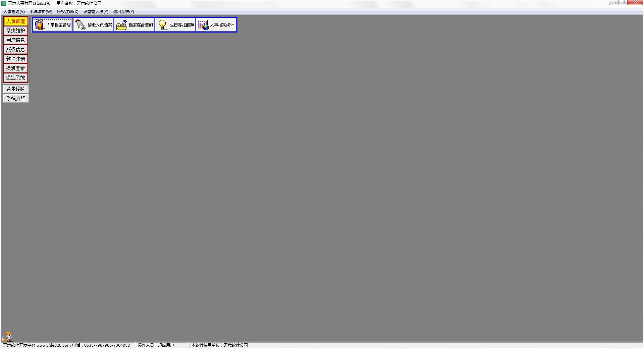Click the 用户名称：天意软件公司 title bar text
Screen dimensions: 644x349
coord(79,3)
